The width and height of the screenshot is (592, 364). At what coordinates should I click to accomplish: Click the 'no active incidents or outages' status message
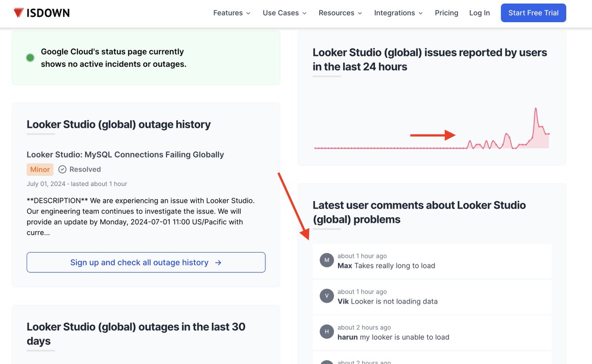tap(113, 58)
